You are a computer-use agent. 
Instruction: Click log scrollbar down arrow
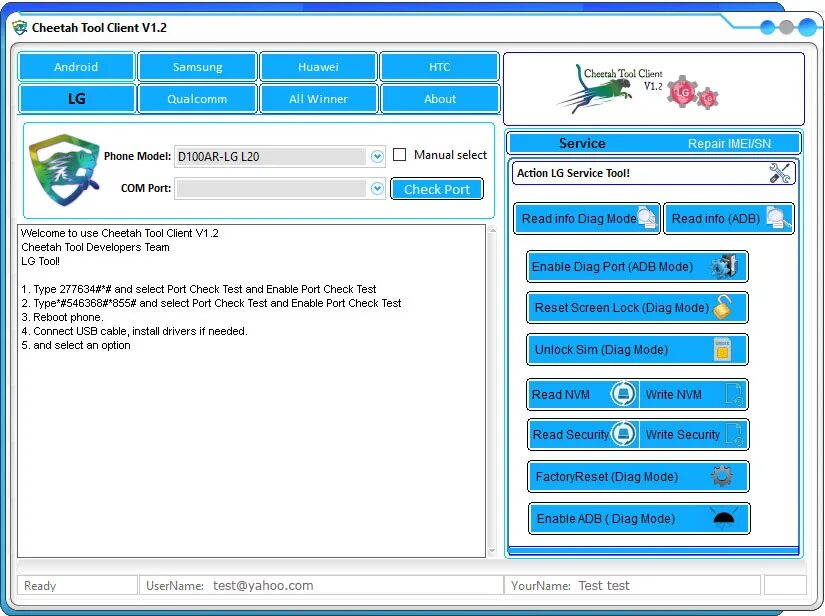coord(492,551)
